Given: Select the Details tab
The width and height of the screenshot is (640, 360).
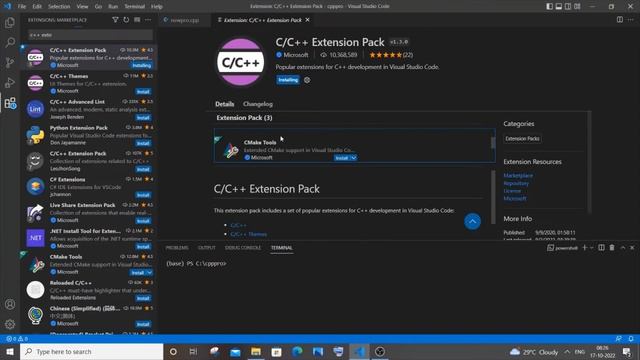Looking at the screenshot, I should pyautogui.click(x=224, y=104).
